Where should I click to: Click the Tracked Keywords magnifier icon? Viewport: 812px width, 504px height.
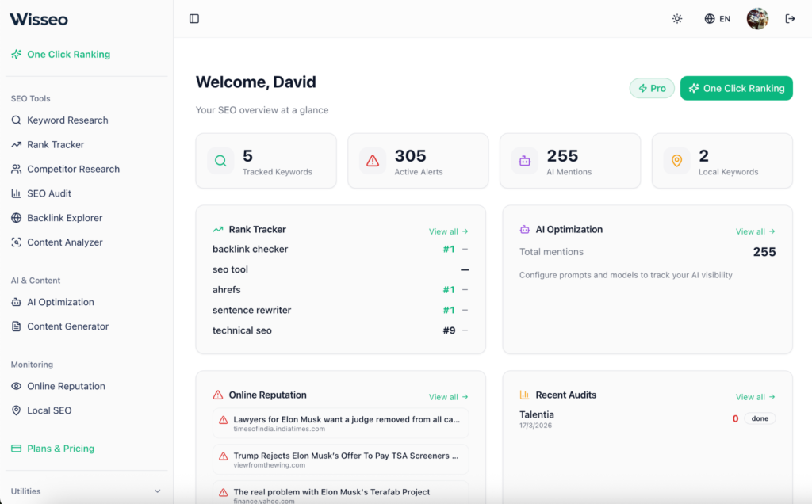[x=220, y=161]
